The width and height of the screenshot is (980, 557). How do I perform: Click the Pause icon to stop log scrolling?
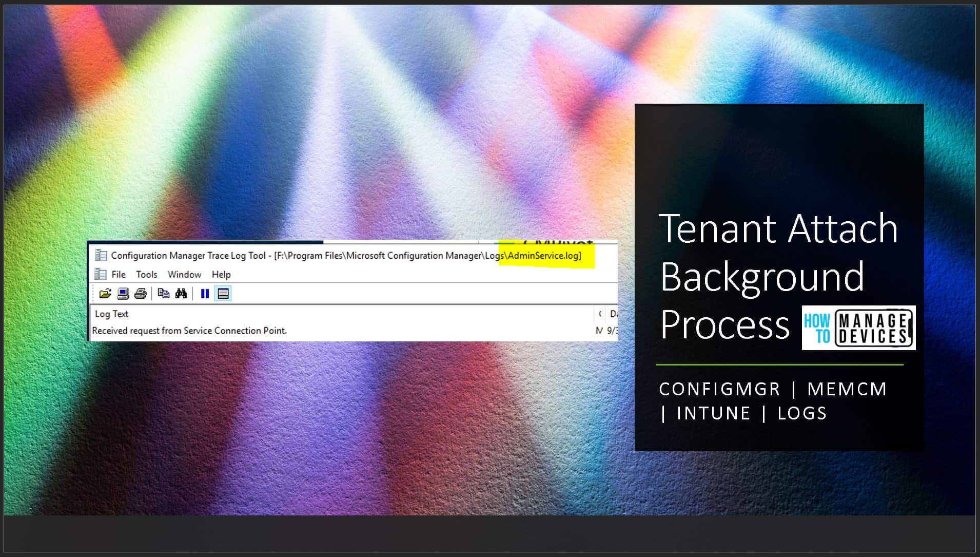pos(204,293)
